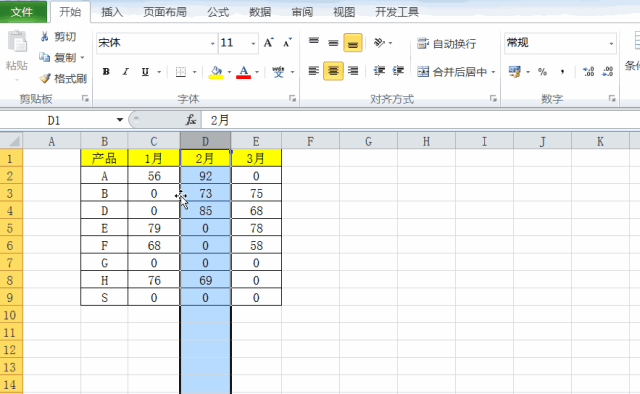Open number group dialog launcher

pyautogui.click(x=612, y=98)
